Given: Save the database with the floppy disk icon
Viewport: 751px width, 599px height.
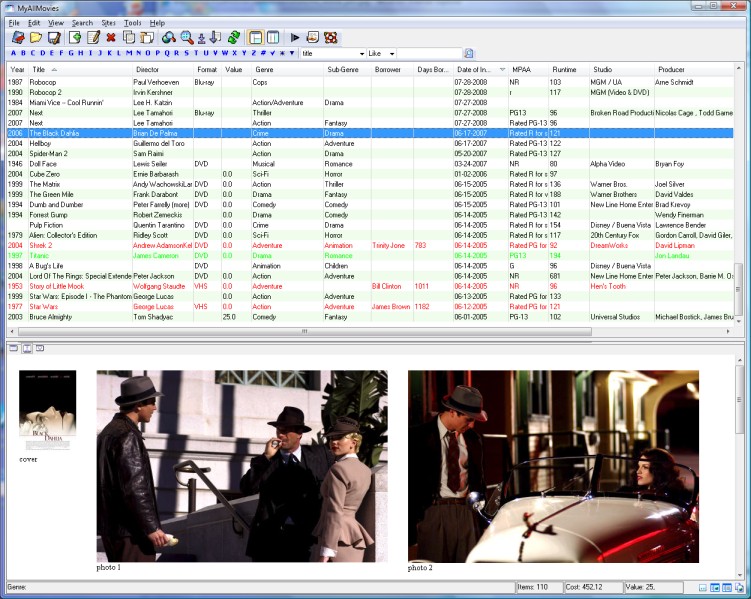Looking at the screenshot, I should pos(54,37).
